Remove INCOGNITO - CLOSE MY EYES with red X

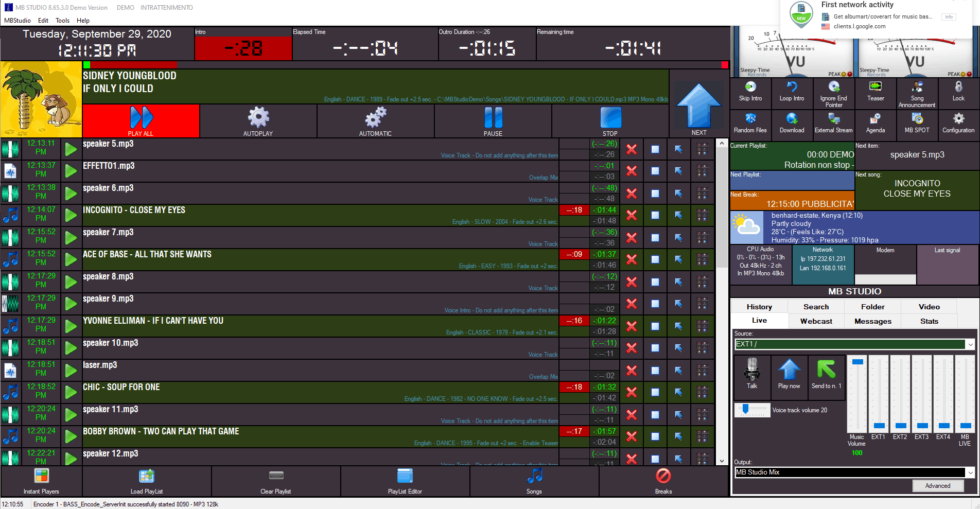coord(632,215)
